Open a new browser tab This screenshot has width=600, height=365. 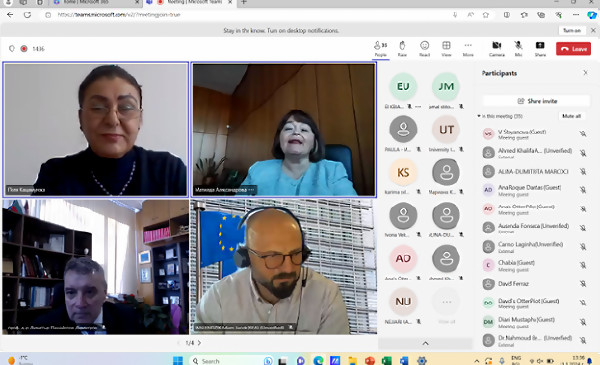[244, 2]
